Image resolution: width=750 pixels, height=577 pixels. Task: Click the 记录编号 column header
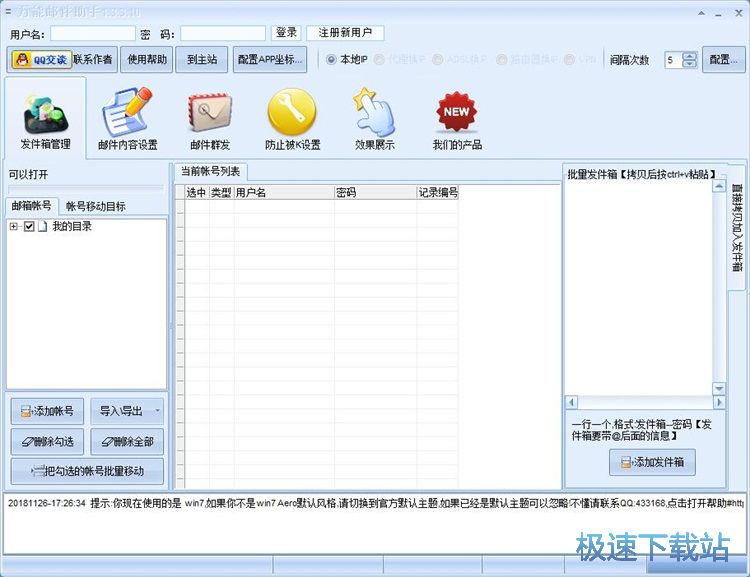click(x=438, y=192)
